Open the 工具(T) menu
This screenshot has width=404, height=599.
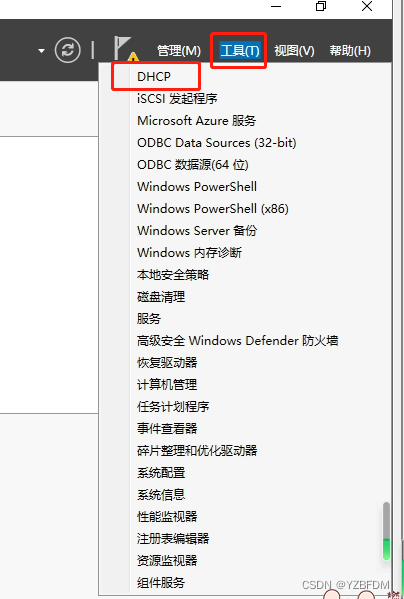[240, 50]
